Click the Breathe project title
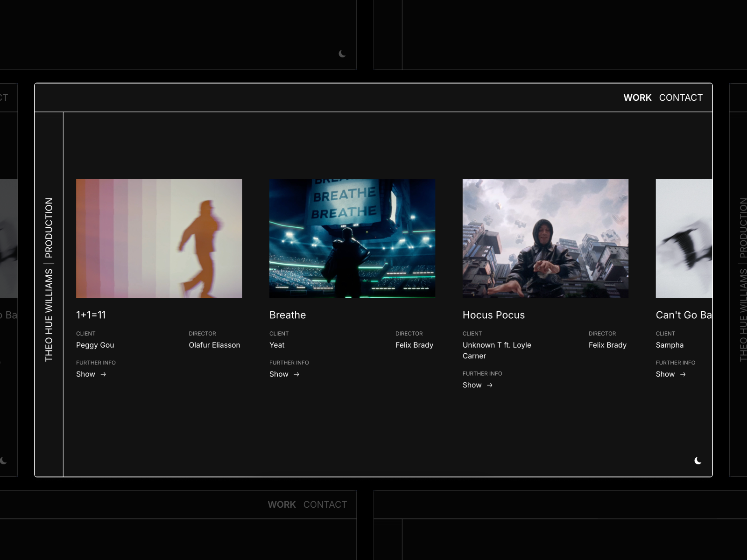The height and width of the screenshot is (560, 747). coord(288,315)
